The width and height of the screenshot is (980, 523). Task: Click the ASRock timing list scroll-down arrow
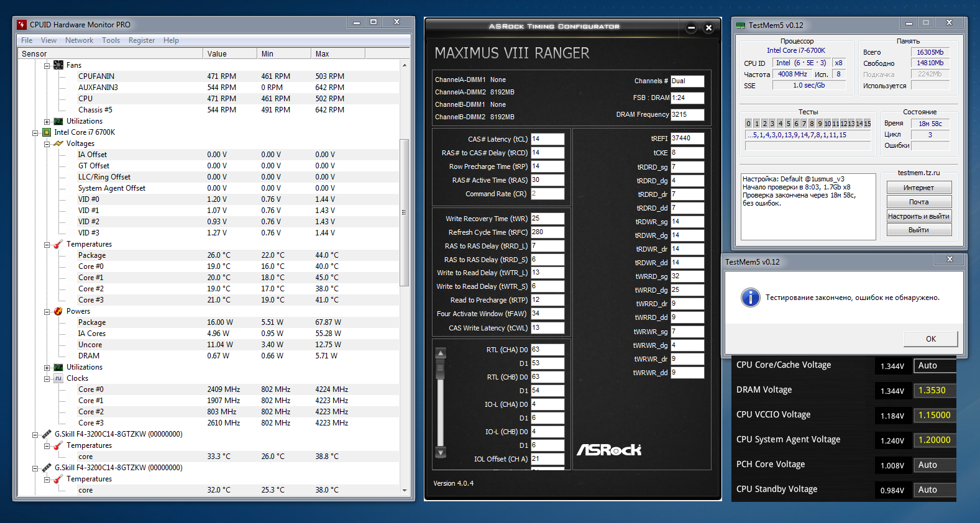pos(441,452)
